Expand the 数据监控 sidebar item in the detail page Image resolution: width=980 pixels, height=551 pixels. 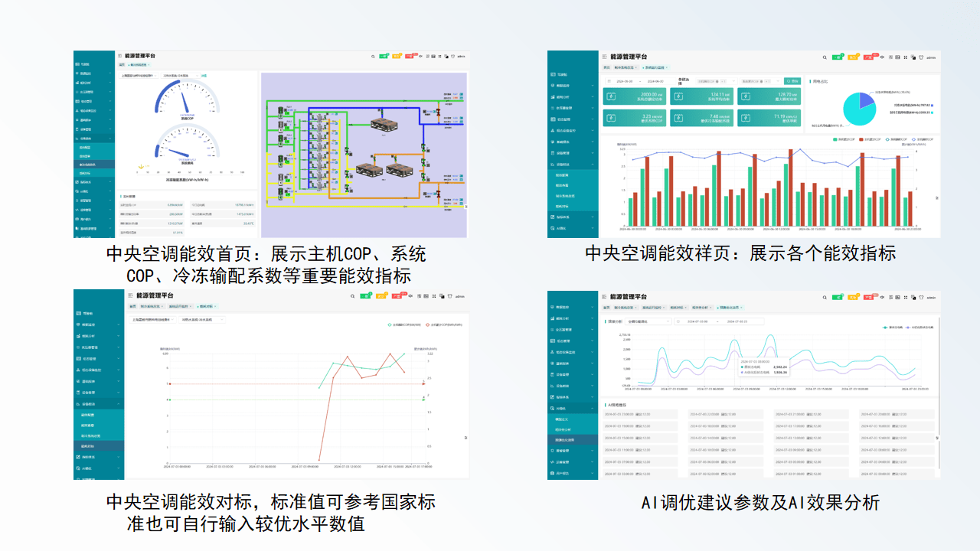573,85
